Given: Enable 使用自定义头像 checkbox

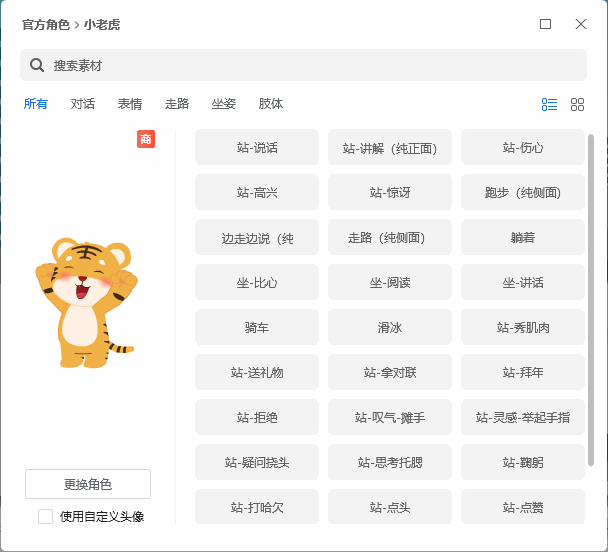Looking at the screenshot, I should pyautogui.click(x=46, y=516).
